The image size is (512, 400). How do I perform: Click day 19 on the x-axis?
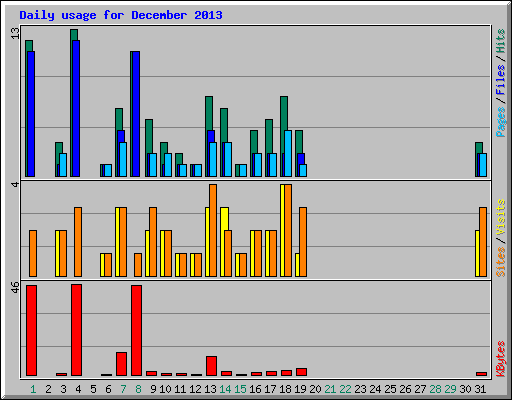pyautogui.click(x=300, y=389)
